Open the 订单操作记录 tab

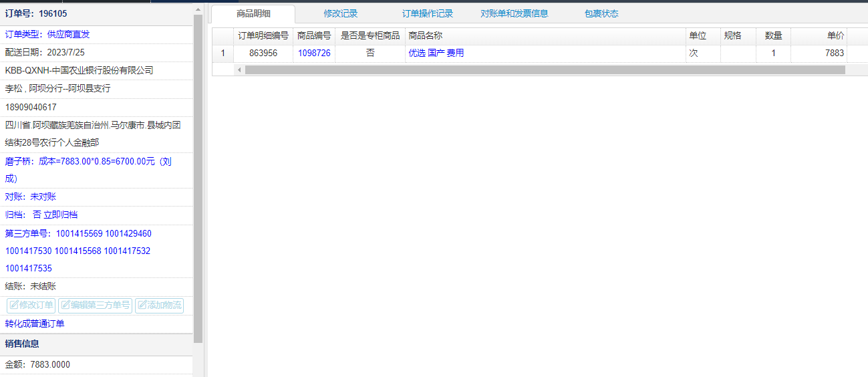[x=428, y=13]
